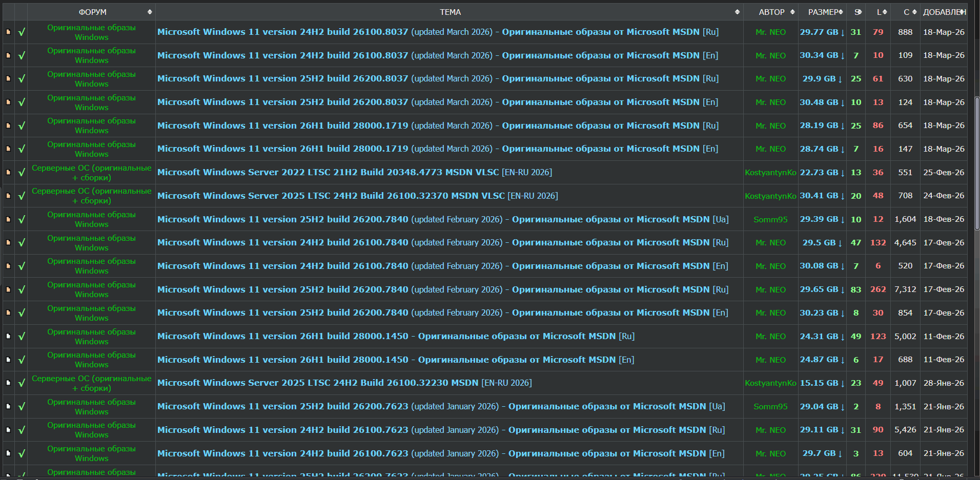This screenshot has width=980, height=480.
Task: Sort table by ФОРУМ column header
Action: [92, 12]
